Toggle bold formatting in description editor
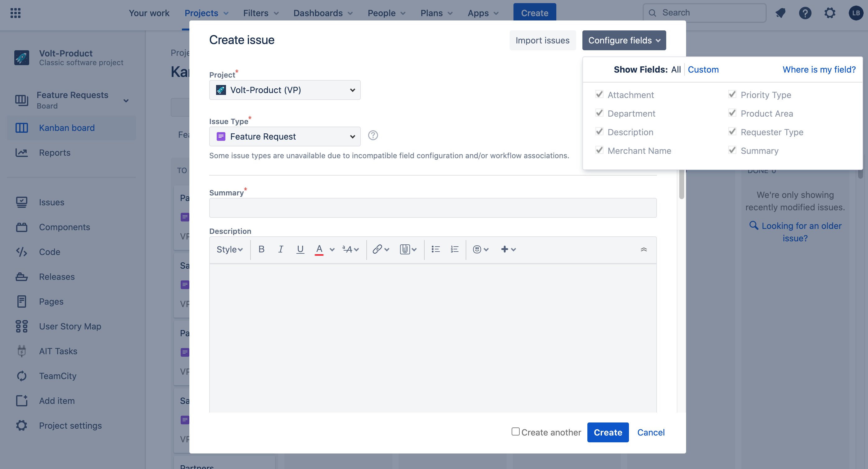 point(261,249)
